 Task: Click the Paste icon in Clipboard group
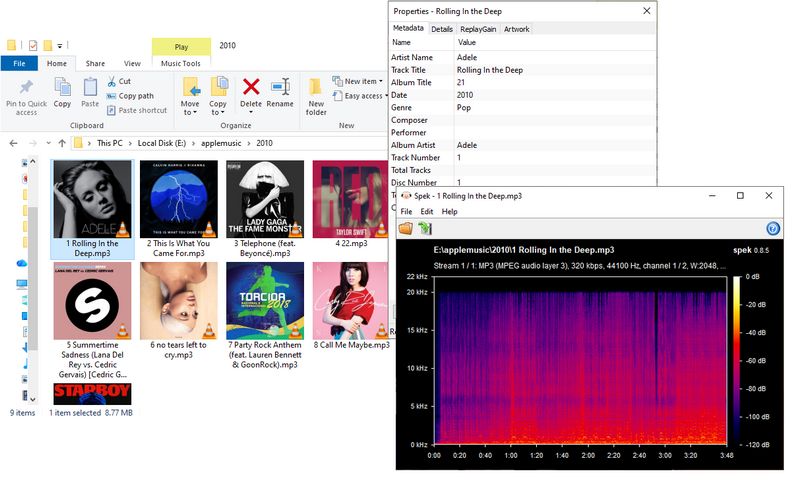(90, 87)
